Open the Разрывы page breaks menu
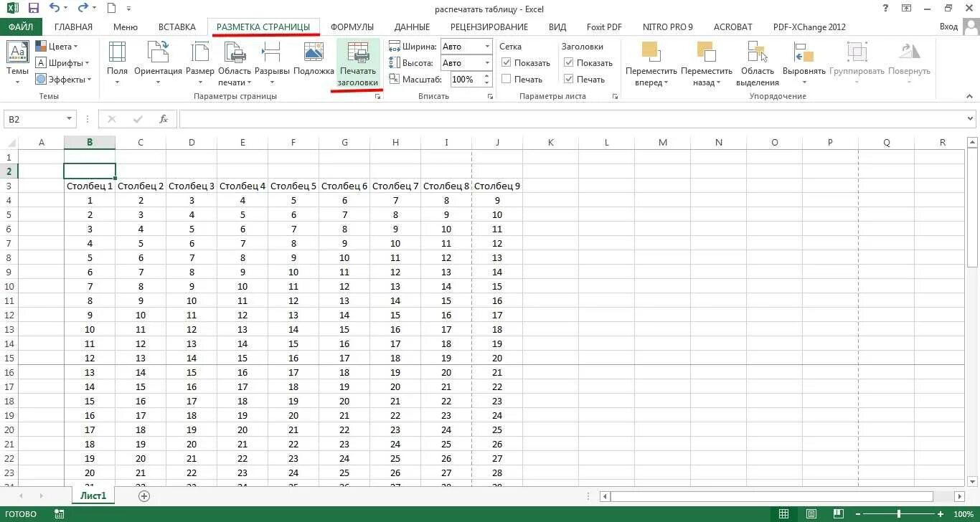Viewport: 980px width, 522px height. click(272, 63)
